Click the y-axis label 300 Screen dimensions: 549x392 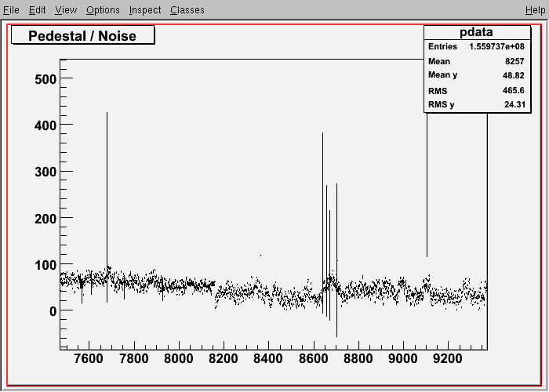(x=45, y=172)
